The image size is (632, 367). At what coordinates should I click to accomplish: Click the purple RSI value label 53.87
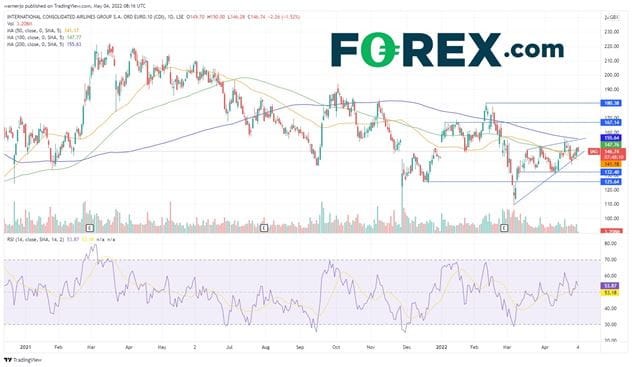pyautogui.click(x=609, y=286)
